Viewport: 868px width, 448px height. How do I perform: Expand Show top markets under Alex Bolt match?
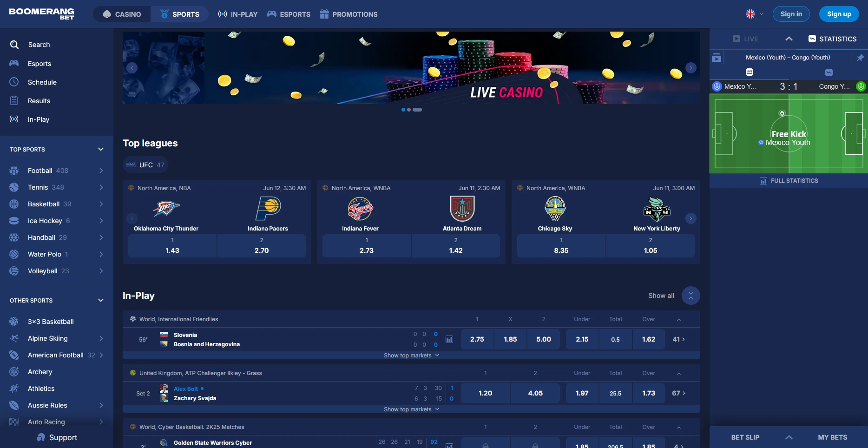pos(411,409)
